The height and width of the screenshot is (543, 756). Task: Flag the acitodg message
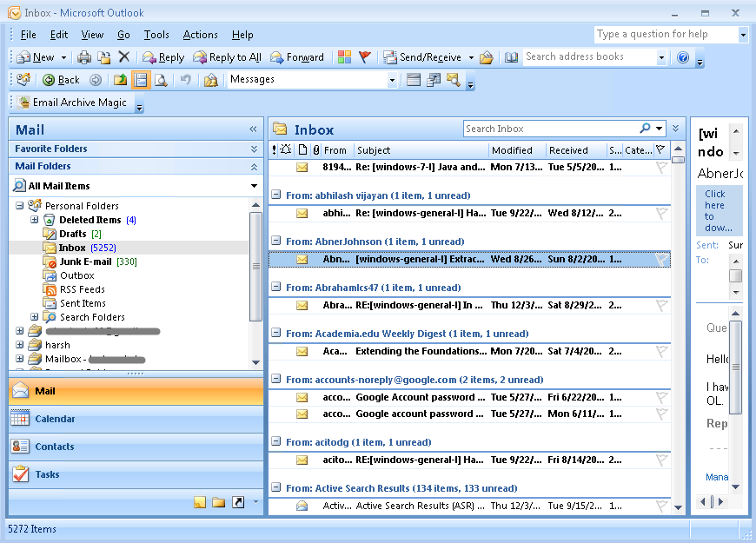coord(661,460)
